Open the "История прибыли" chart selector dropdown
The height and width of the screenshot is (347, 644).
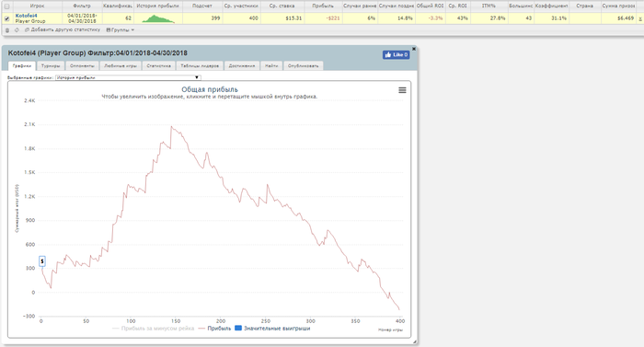(128, 77)
